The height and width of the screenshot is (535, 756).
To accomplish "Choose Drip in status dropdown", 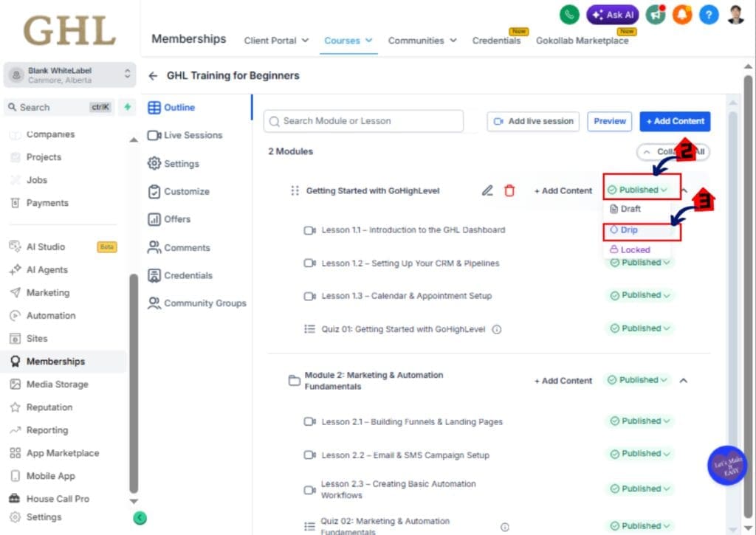I will pos(624,230).
